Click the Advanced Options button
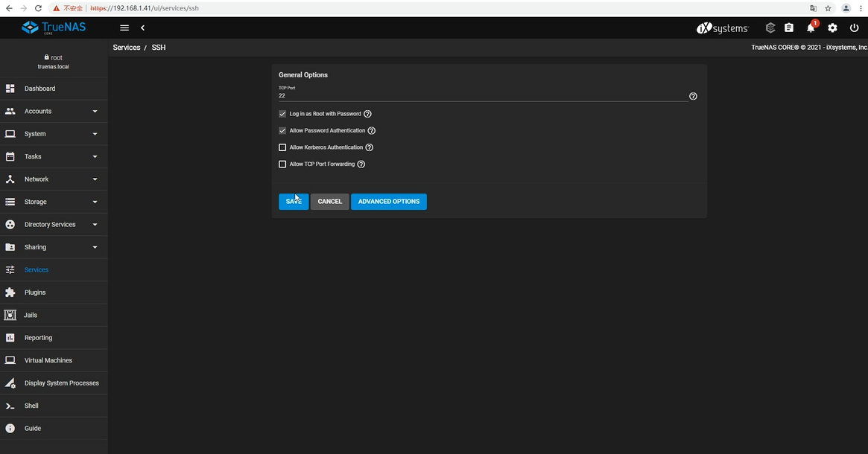 click(x=388, y=202)
